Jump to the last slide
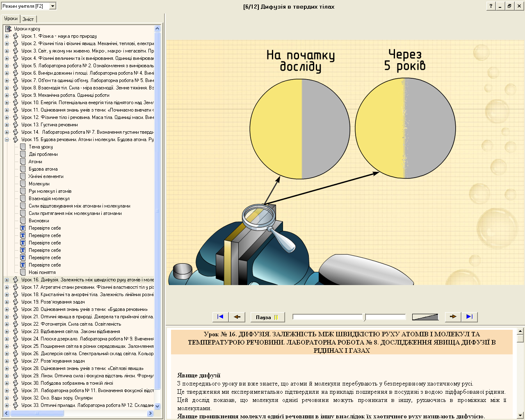Image resolution: width=525 pixels, height=420 pixels. tap(469, 317)
